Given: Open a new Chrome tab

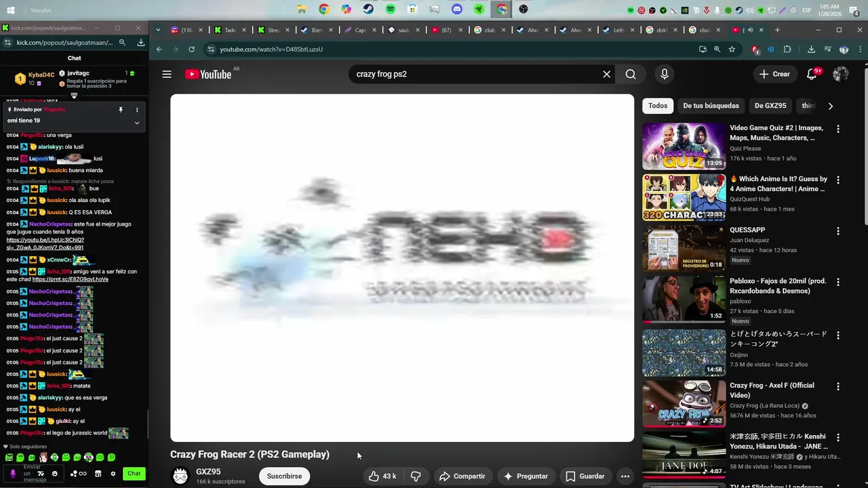Looking at the screenshot, I should pyautogui.click(x=777, y=30).
